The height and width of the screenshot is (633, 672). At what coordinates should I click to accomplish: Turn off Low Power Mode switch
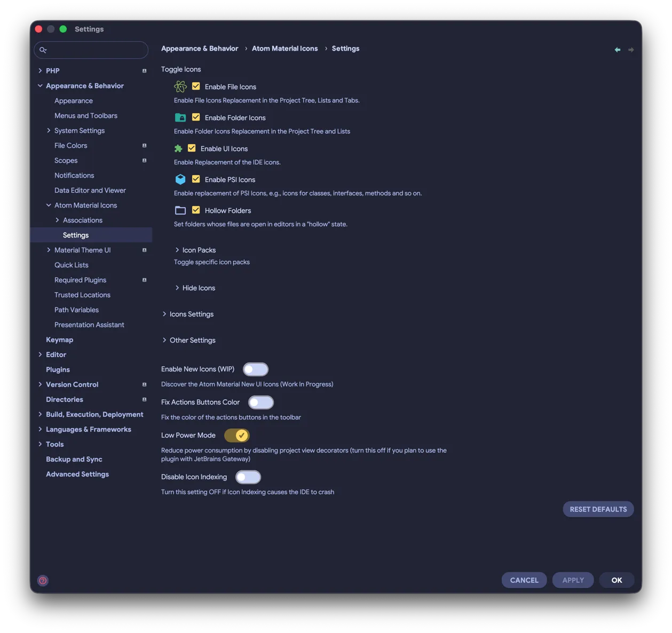(x=237, y=436)
